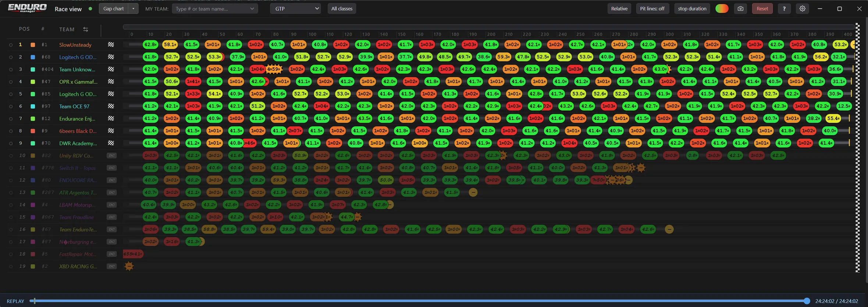Click the green live status dot near Race view
868x307 pixels.
coord(90,8)
